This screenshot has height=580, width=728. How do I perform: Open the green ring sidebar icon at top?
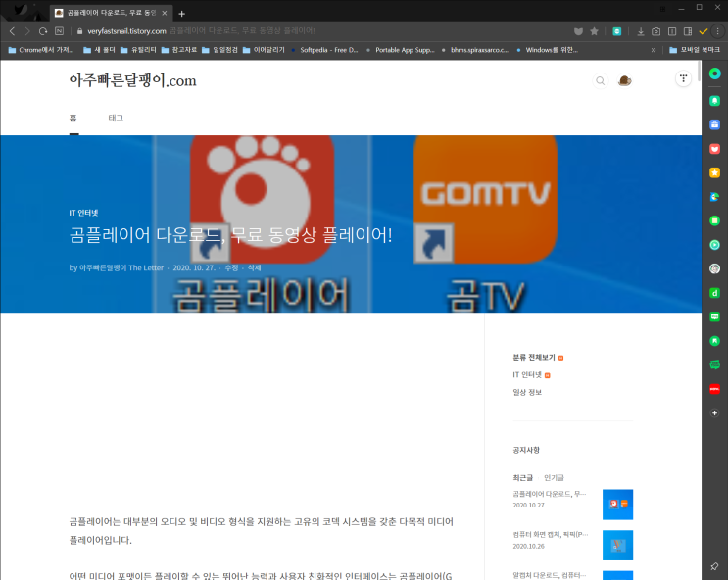715,73
